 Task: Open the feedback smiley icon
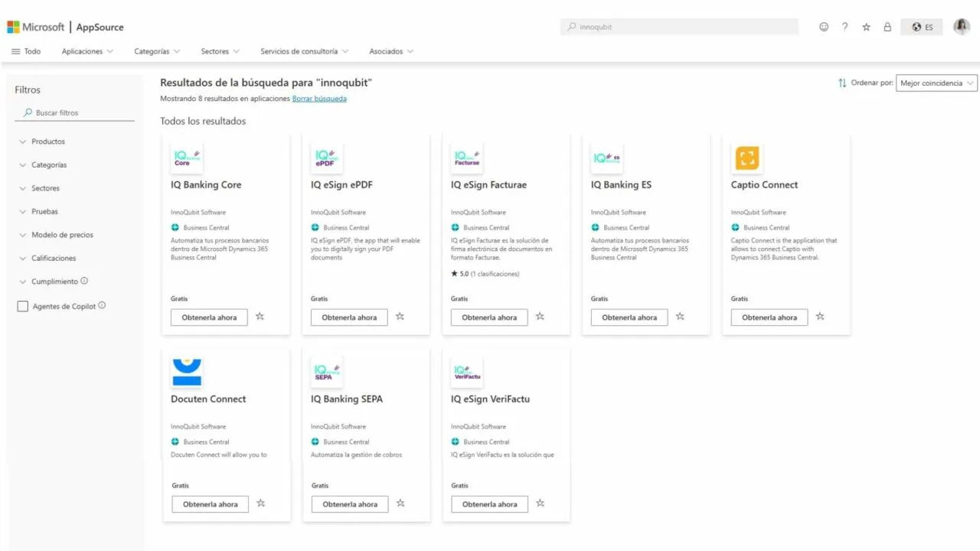coord(824,27)
